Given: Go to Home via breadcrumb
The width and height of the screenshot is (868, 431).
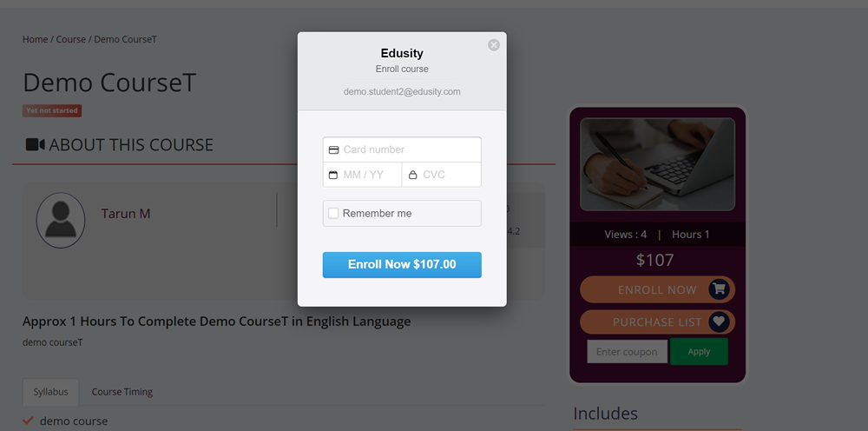Looking at the screenshot, I should pyautogui.click(x=36, y=39).
